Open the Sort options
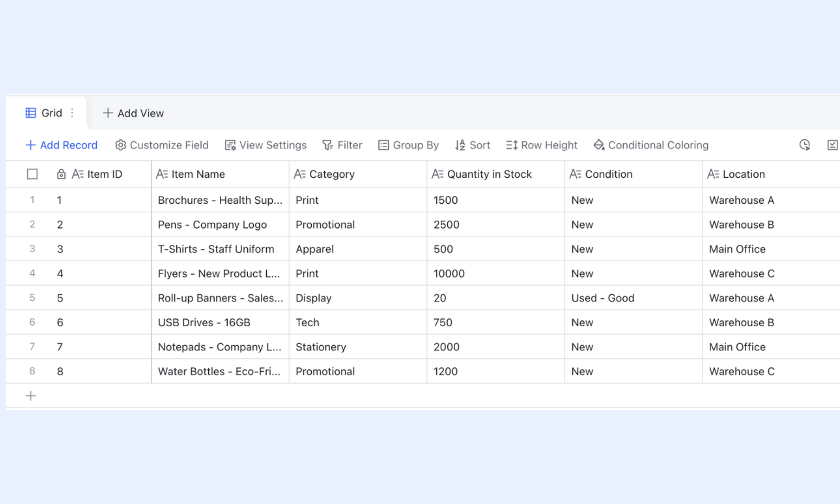The height and width of the screenshot is (504, 840). coord(472,145)
